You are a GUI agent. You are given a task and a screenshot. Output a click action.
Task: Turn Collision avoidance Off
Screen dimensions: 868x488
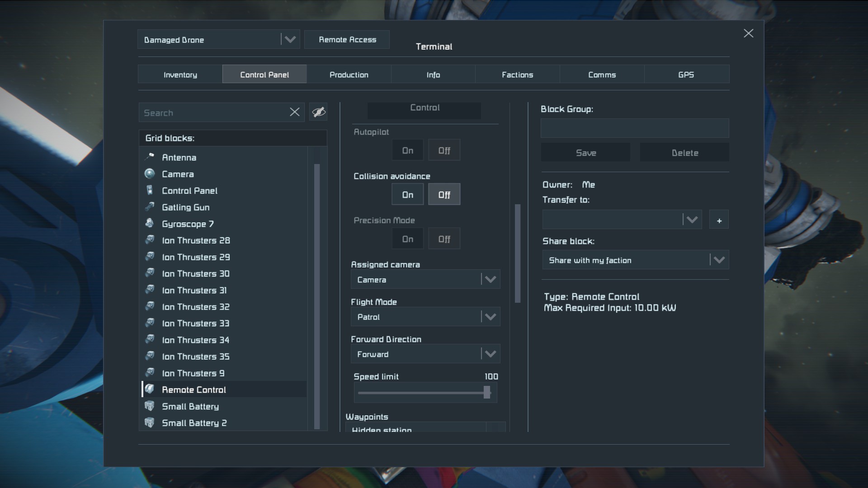(444, 195)
